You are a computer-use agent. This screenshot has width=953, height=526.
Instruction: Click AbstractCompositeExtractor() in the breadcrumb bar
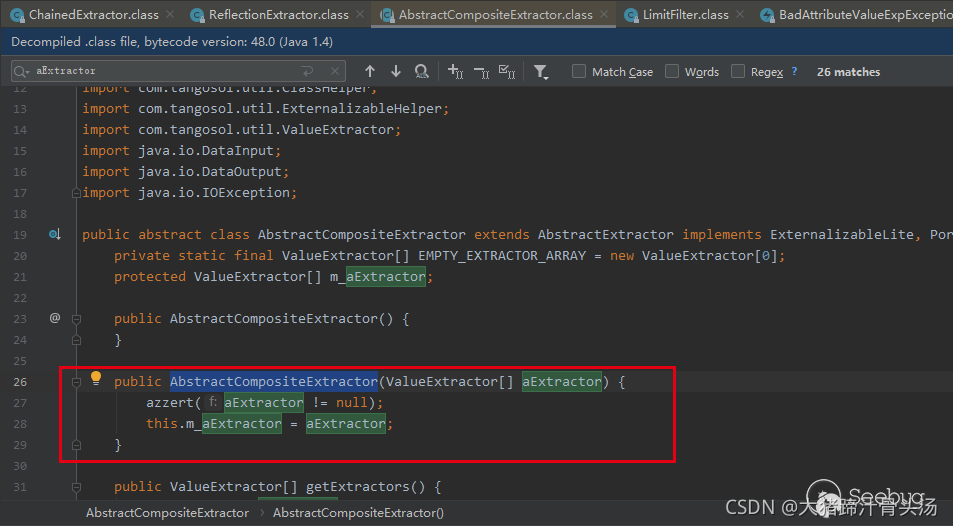coord(358,512)
